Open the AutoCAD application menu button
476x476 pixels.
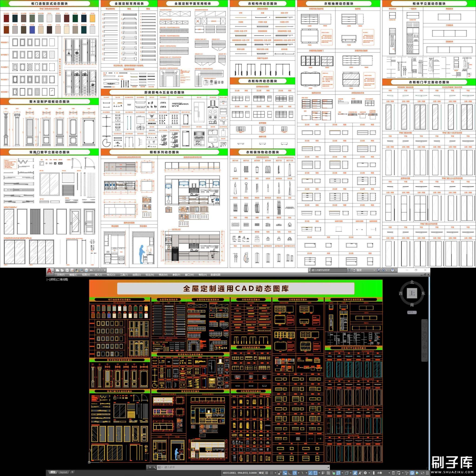[x=50, y=271]
